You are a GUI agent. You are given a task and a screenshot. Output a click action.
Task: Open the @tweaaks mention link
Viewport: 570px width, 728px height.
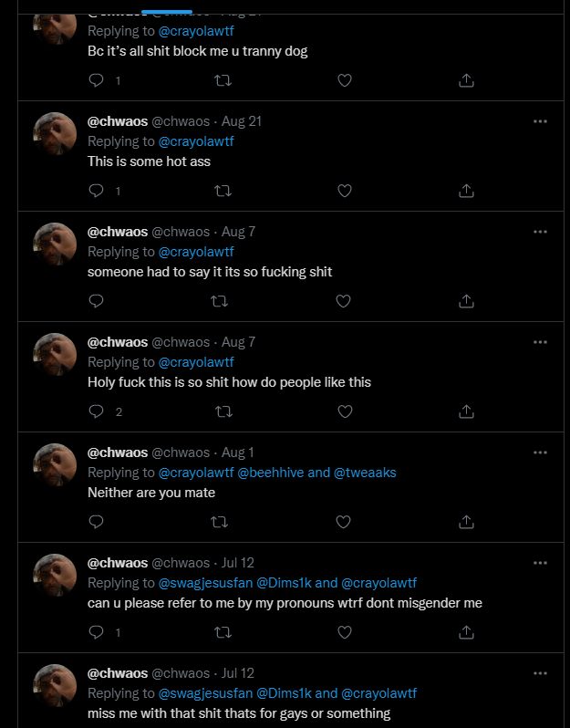click(365, 473)
